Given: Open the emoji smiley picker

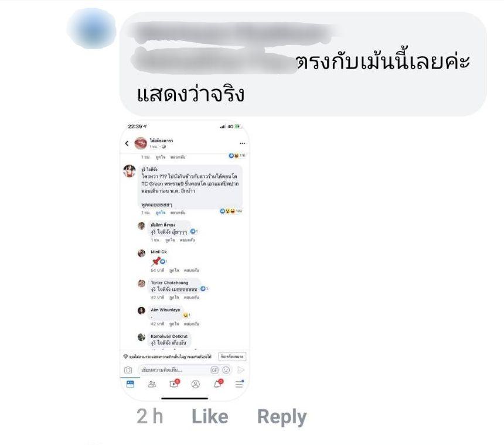Looking at the screenshot, I should pyautogui.click(x=226, y=370).
